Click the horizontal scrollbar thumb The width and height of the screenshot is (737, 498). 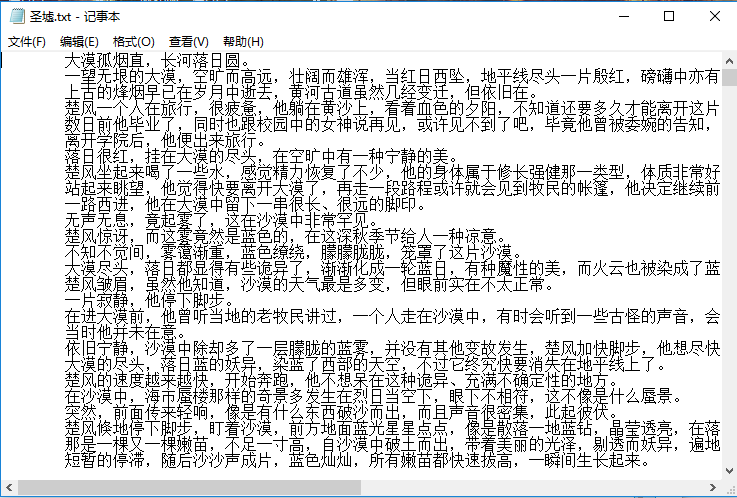189,487
